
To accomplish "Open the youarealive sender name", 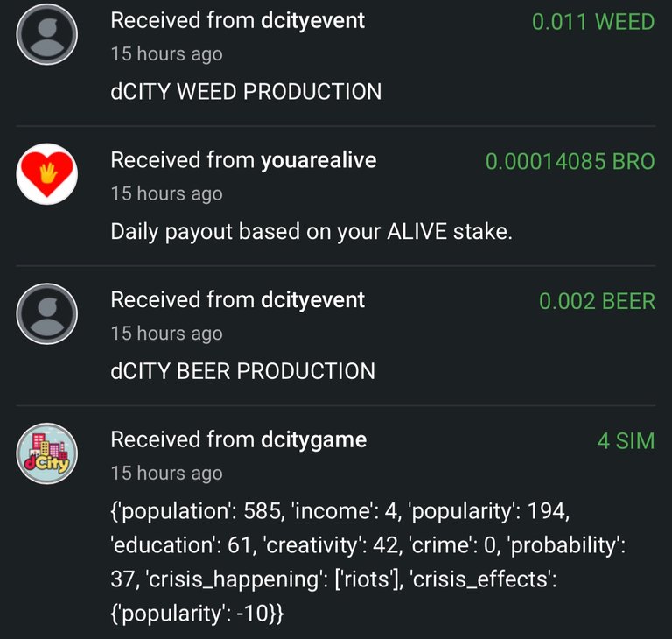I will (318, 160).
